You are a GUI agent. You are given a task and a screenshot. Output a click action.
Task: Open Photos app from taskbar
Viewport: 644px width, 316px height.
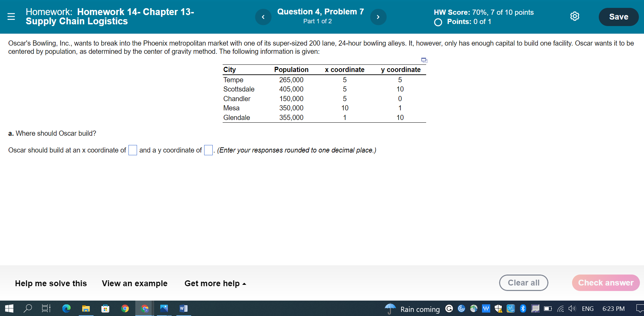tap(164, 308)
